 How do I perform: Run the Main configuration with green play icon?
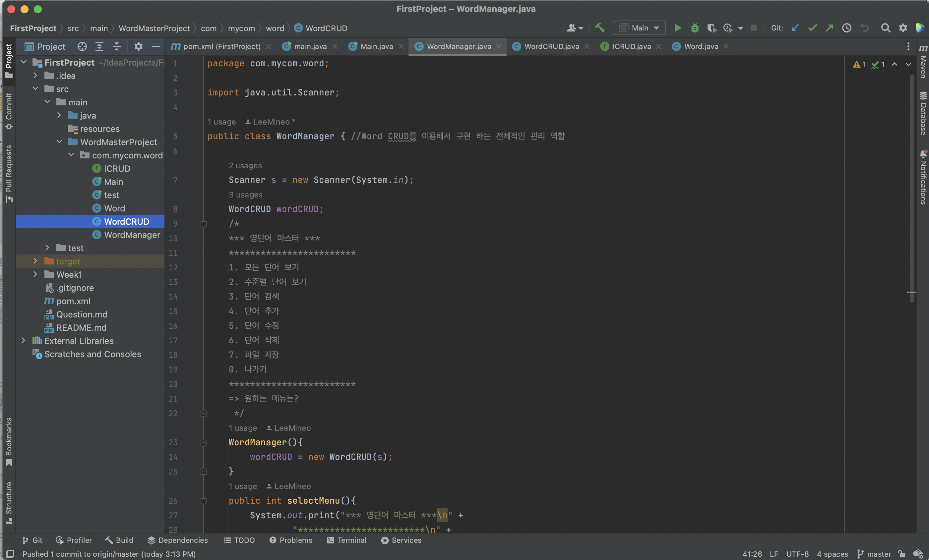[678, 28]
